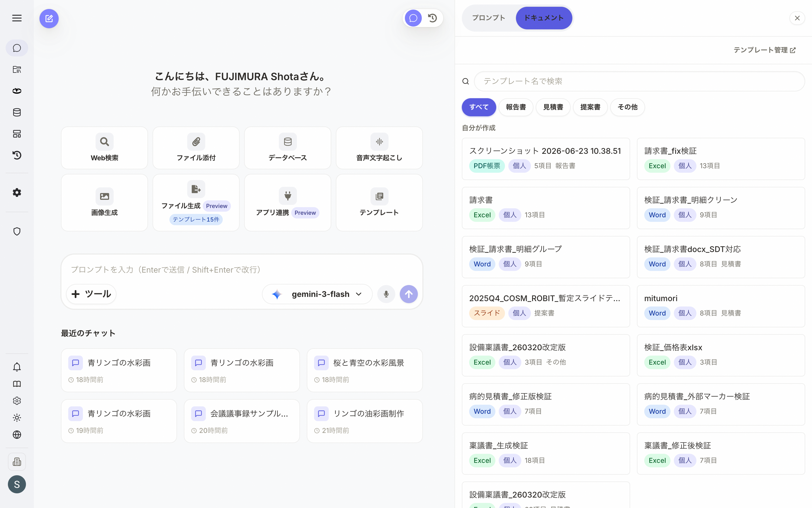The image size is (812, 508).
Task: Open the 稟議書_修正後検証 template
Action: (x=721, y=453)
